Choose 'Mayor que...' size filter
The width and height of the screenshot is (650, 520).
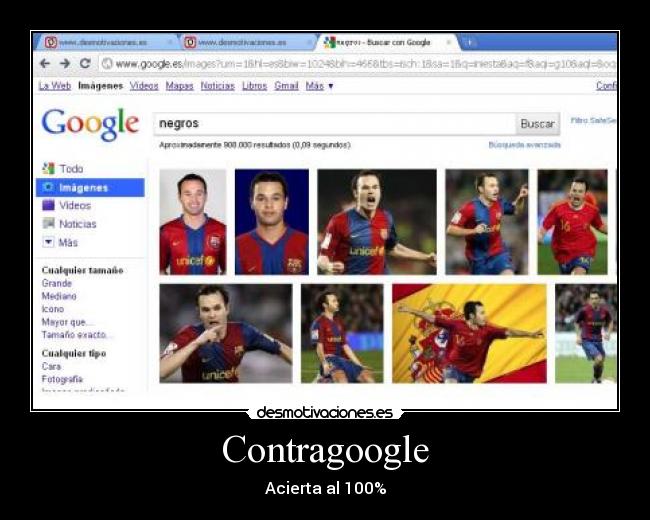(x=68, y=322)
